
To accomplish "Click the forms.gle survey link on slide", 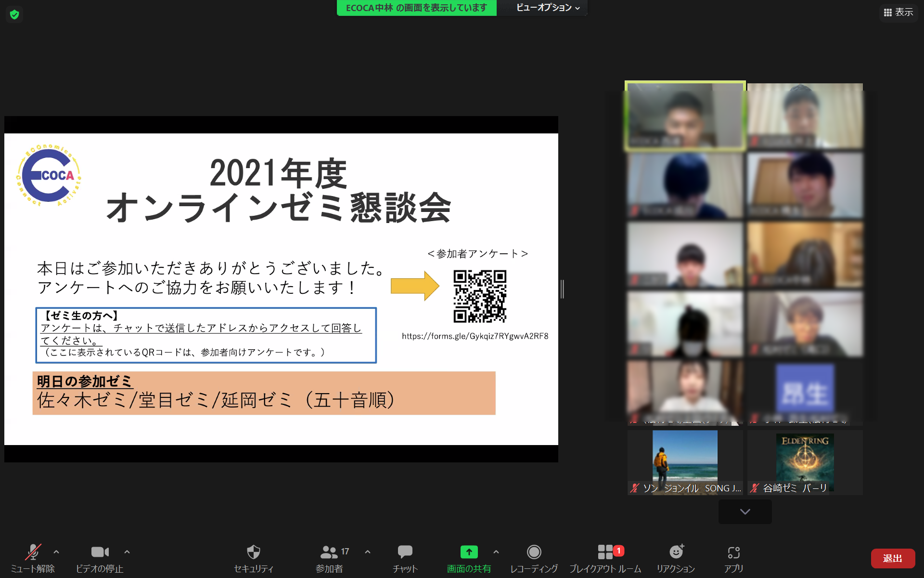I will [475, 336].
